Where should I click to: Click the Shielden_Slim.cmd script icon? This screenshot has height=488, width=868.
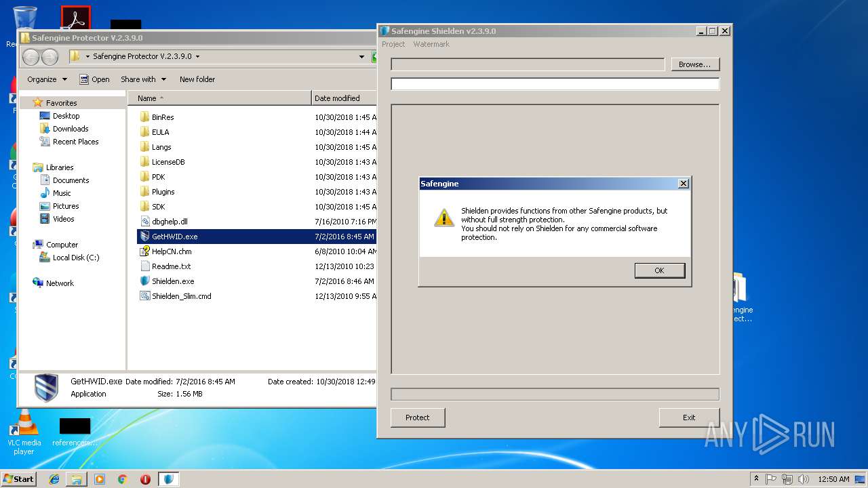(144, 296)
